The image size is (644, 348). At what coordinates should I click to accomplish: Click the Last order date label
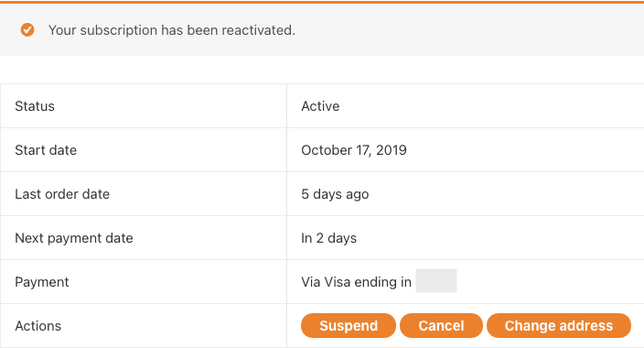tap(62, 194)
